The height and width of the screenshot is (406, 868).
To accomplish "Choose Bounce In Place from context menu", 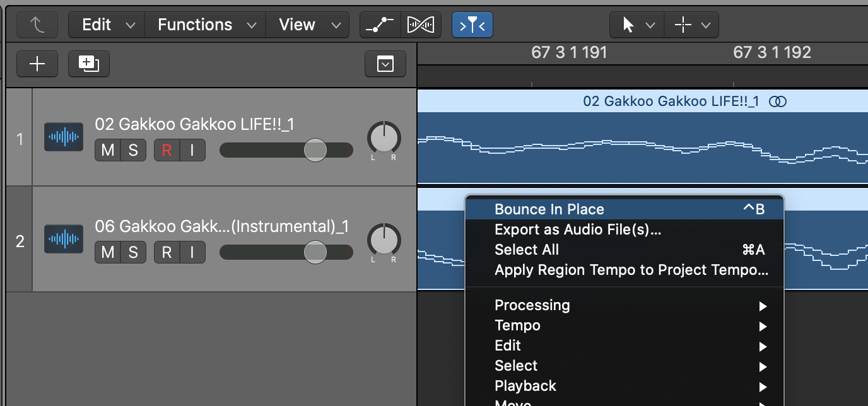I will coord(549,209).
